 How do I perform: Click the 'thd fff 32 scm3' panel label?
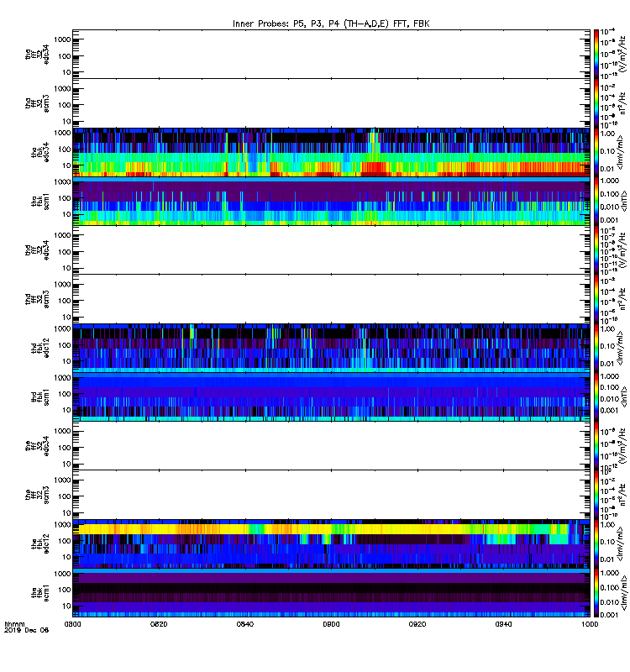coord(37,299)
